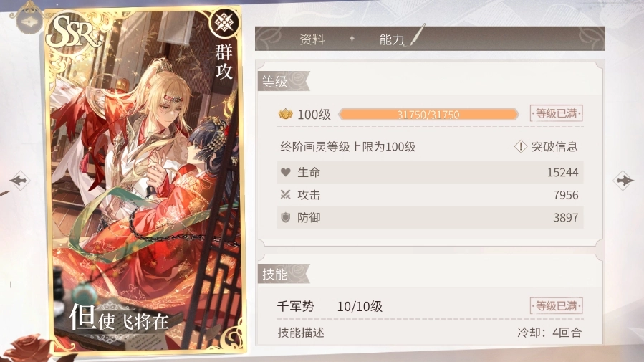644x362 pixels.
Task: Click the crossed swords icon beside 攻击
Action: 285,195
